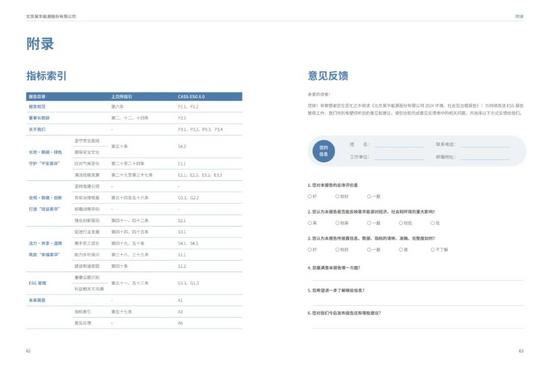This screenshot has height=373, width=550.
Task: Click the 'ESG 管理' row label
Action: (x=37, y=283)
